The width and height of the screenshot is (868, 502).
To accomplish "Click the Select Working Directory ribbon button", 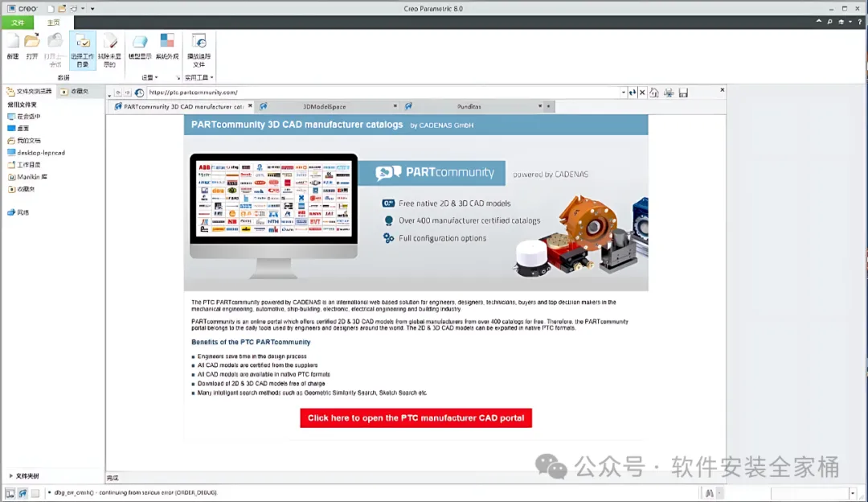I will 83,50.
